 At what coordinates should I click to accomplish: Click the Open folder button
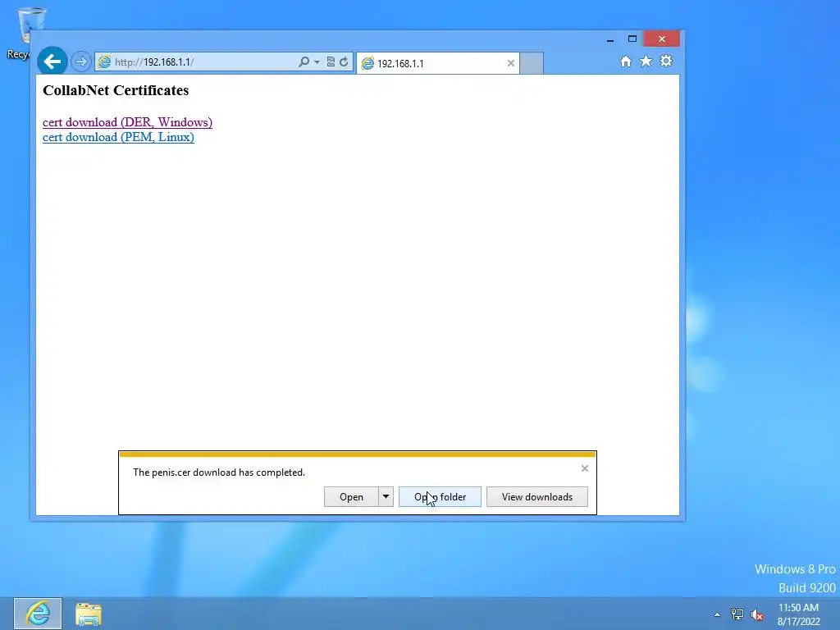[x=440, y=496]
